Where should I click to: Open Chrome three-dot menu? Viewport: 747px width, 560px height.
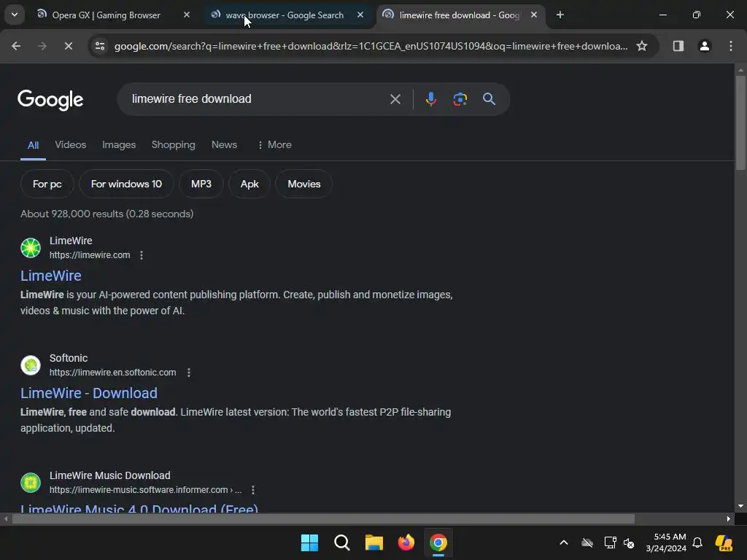click(x=731, y=46)
